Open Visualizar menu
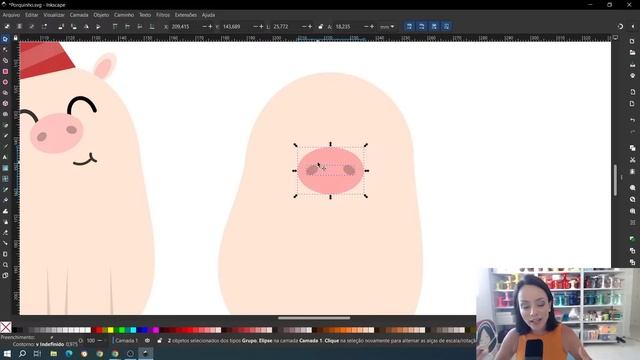Screen dimensions: 640x360 tap(54, 15)
